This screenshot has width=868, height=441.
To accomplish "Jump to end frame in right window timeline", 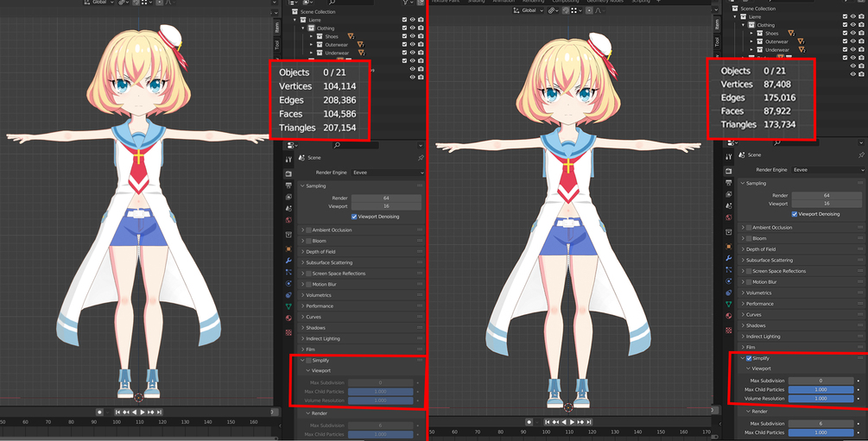I will (589, 422).
